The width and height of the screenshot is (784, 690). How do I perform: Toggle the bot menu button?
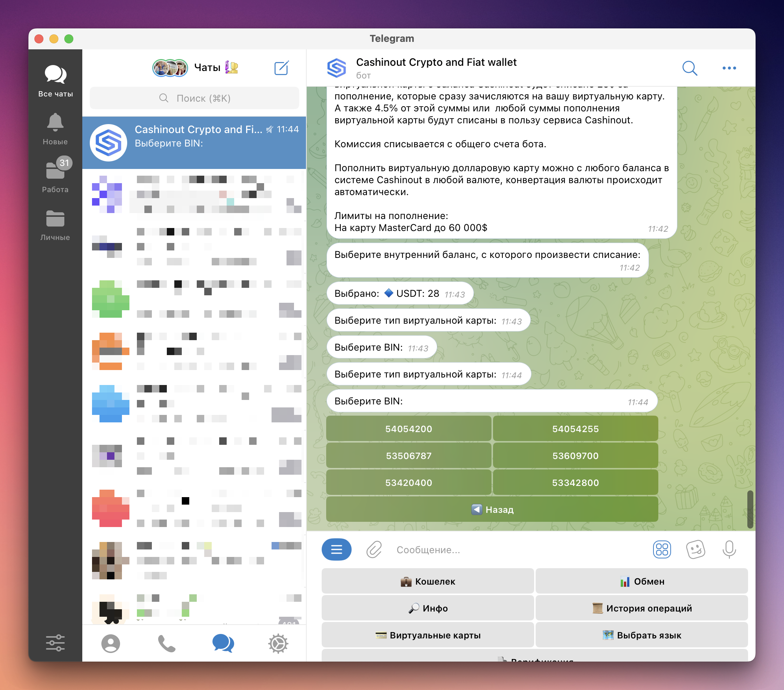coord(336,549)
